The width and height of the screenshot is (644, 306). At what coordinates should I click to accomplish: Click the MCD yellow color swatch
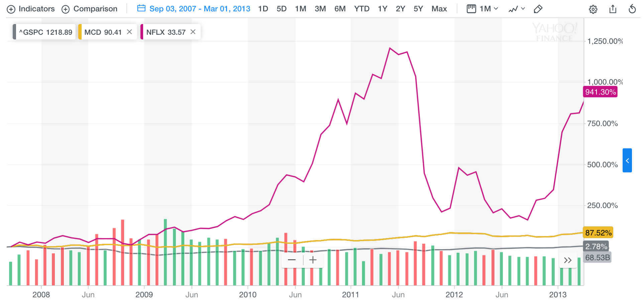pyautogui.click(x=80, y=32)
